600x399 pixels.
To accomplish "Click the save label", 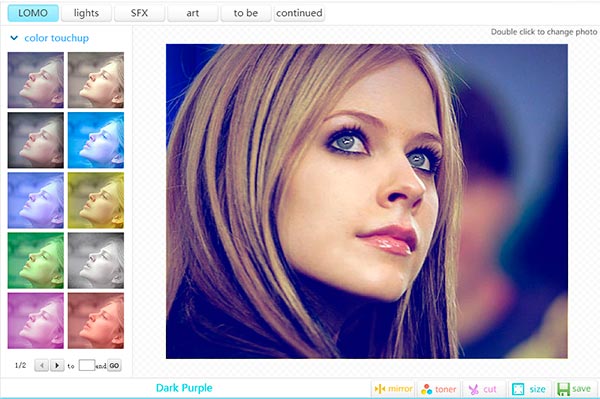I will point(582,389).
